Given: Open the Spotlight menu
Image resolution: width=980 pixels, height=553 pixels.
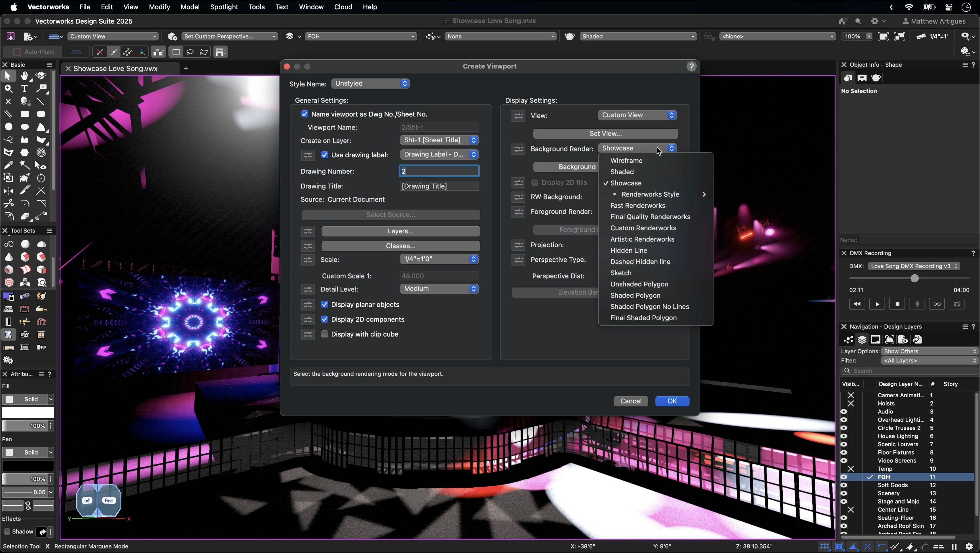Looking at the screenshot, I should [224, 7].
